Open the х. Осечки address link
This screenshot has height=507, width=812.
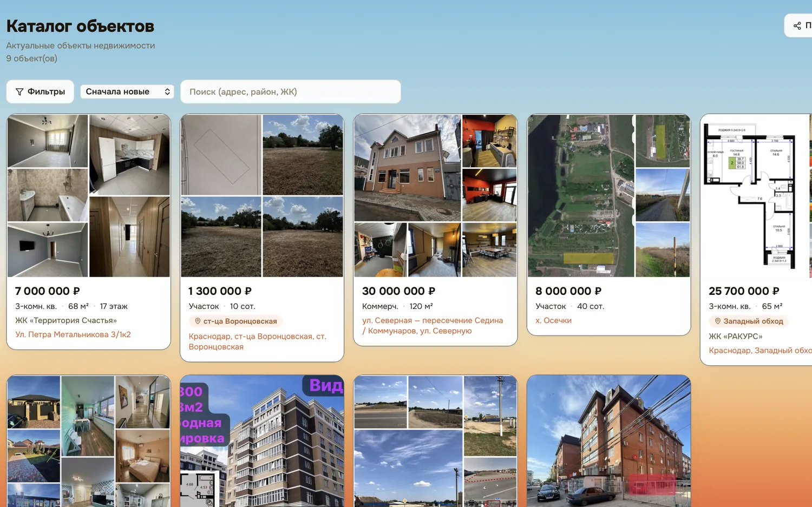553,320
